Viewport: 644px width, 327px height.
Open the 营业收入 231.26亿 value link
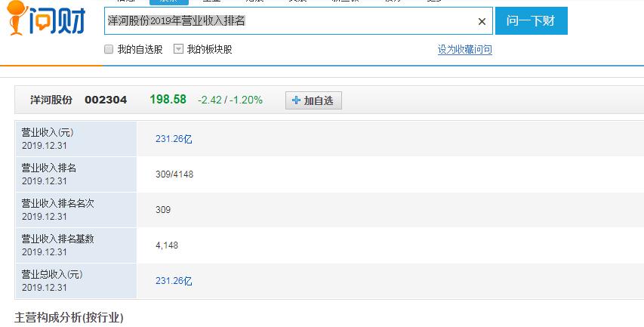(174, 139)
